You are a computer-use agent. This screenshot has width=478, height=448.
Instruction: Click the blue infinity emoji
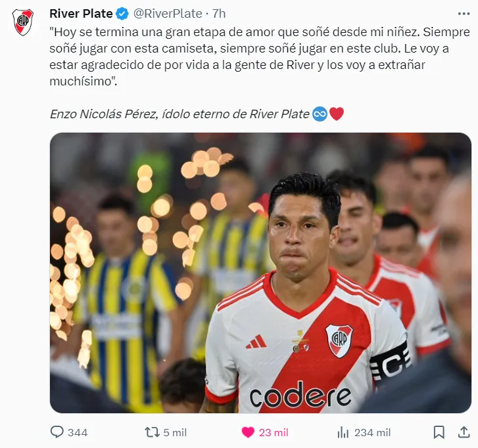320,114
